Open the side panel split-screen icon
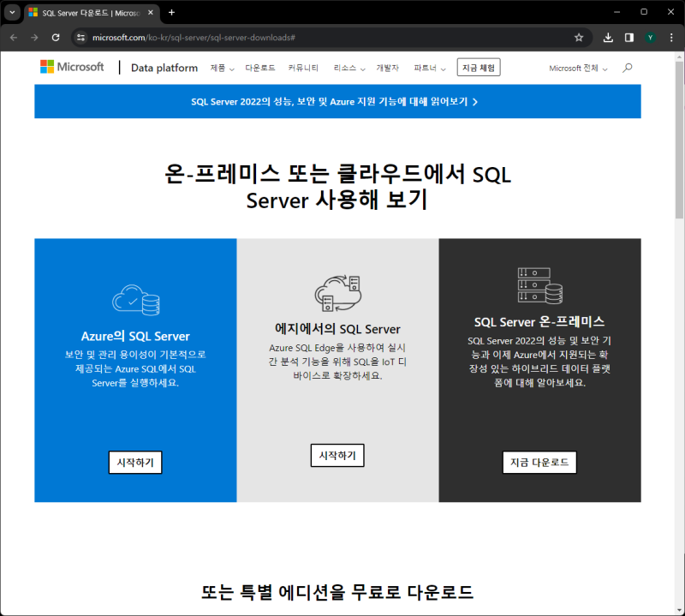 coord(629,38)
